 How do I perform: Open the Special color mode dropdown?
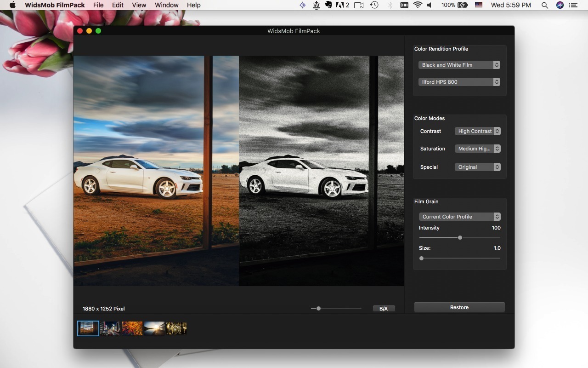[478, 167]
